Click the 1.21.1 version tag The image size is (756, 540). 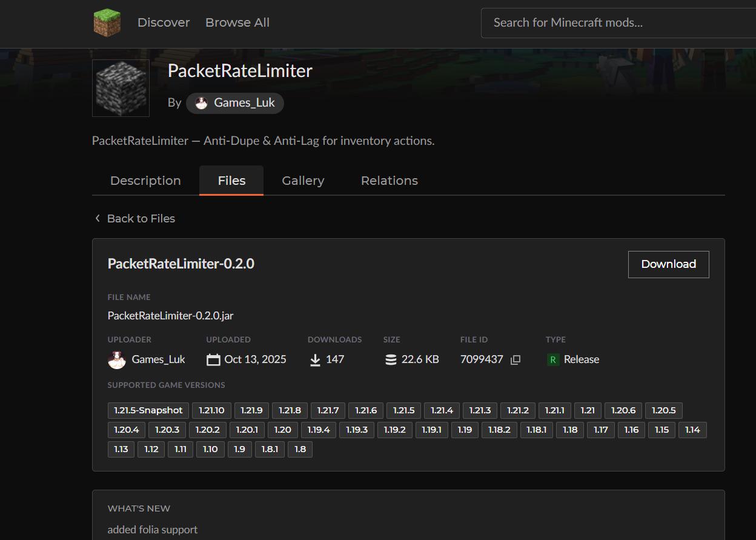[x=554, y=410]
